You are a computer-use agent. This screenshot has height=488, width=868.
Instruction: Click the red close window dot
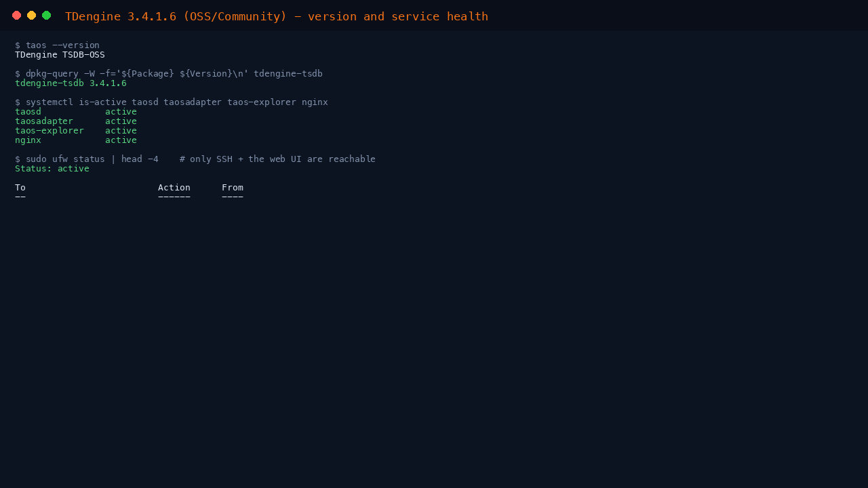pos(16,16)
